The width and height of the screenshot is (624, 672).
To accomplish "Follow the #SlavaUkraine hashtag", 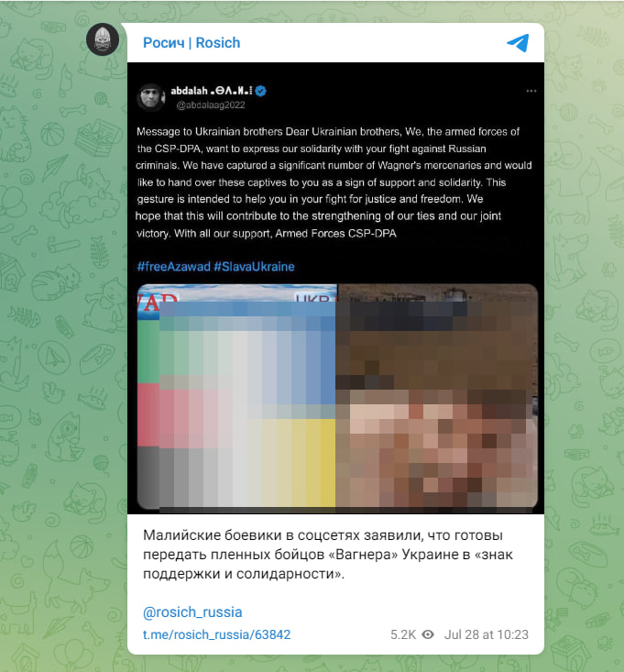I will (254, 267).
